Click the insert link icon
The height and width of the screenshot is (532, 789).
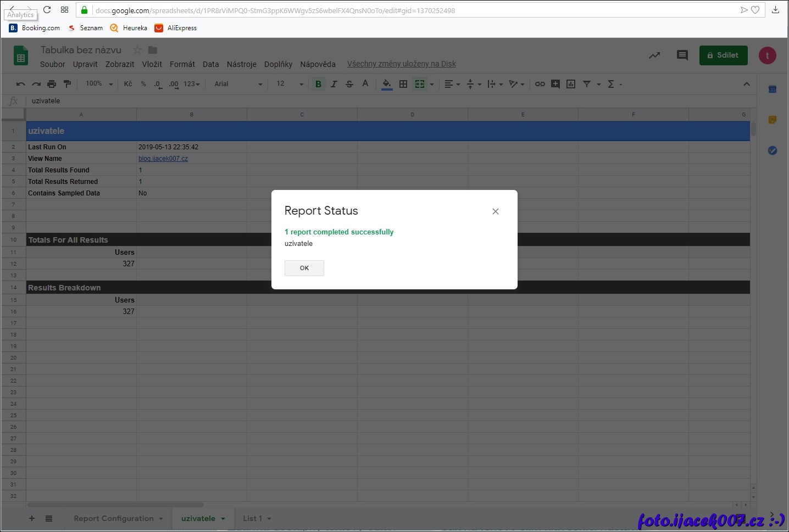click(540, 84)
